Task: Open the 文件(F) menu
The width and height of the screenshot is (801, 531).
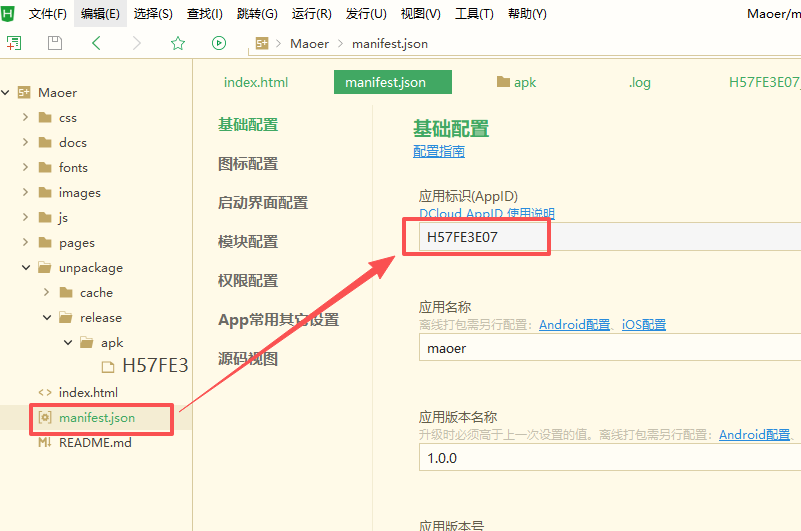Action: click(48, 14)
